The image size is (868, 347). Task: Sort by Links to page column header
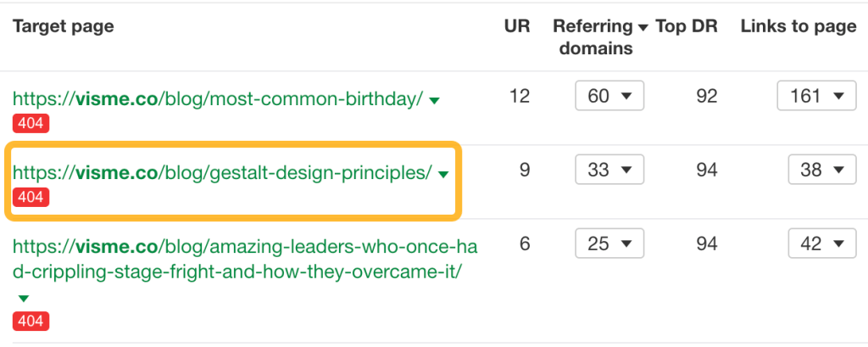pyautogui.click(x=798, y=26)
